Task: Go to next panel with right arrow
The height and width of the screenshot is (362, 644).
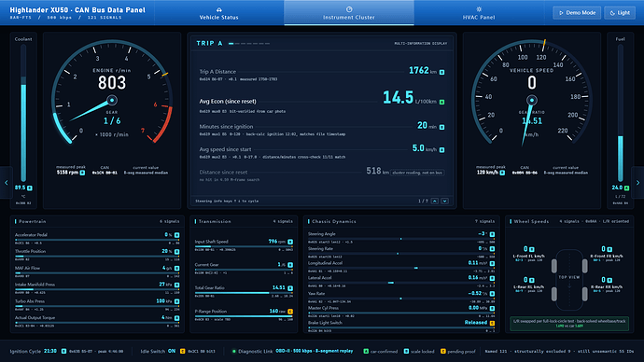Action: tap(637, 183)
